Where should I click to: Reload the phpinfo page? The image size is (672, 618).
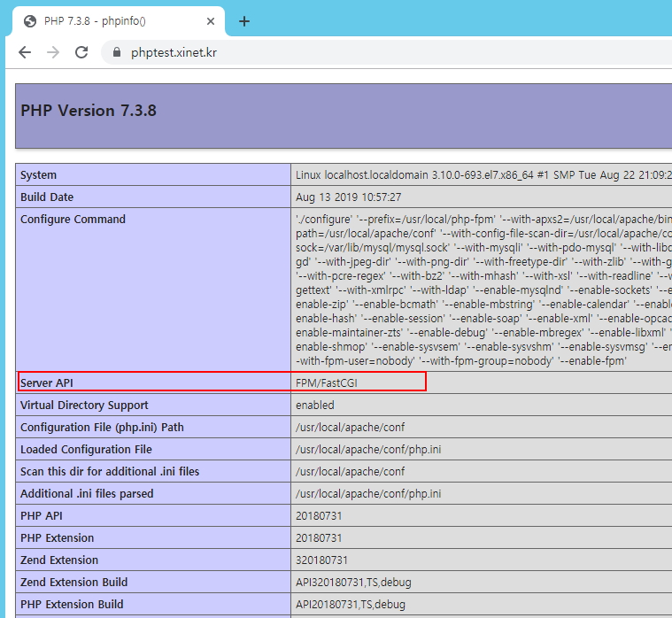(81, 52)
